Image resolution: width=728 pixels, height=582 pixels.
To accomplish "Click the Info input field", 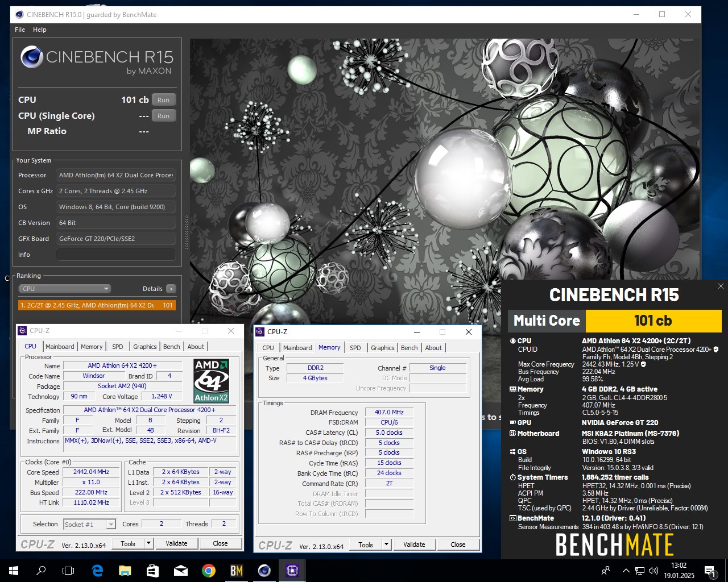I will 116,255.
